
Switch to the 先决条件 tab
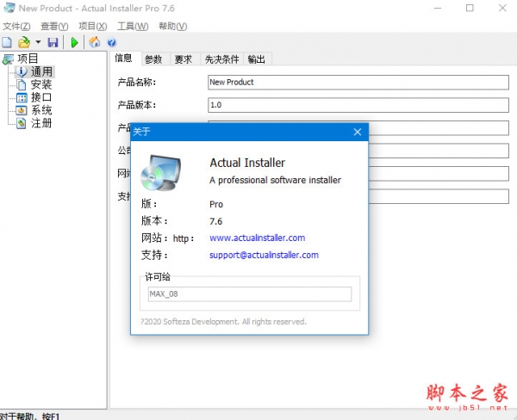click(222, 59)
